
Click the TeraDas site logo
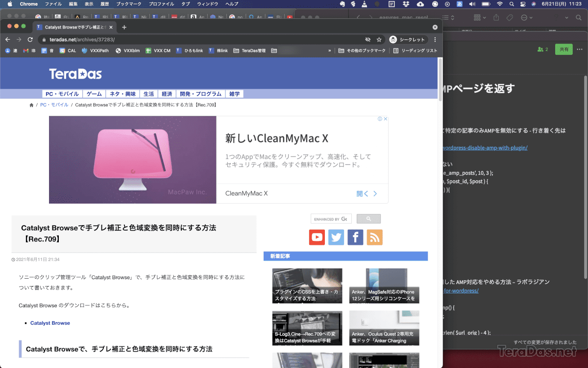click(x=75, y=74)
